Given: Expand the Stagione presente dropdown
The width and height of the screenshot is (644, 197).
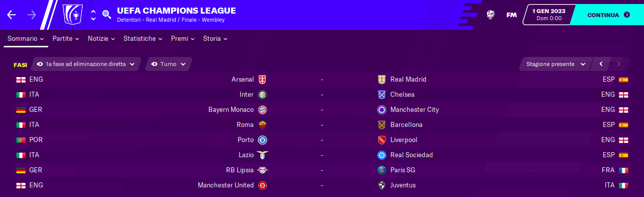Looking at the screenshot, I should tap(556, 64).
